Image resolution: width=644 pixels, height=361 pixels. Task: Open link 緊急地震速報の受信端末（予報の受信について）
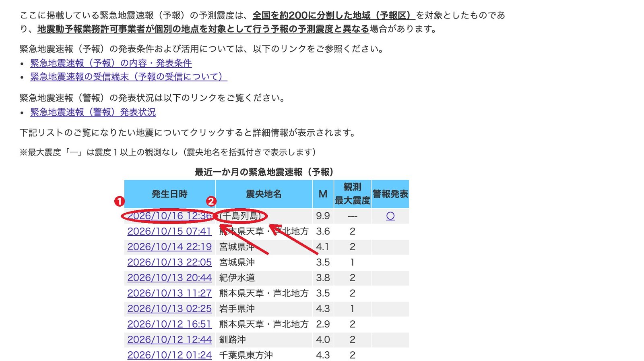coord(129,77)
